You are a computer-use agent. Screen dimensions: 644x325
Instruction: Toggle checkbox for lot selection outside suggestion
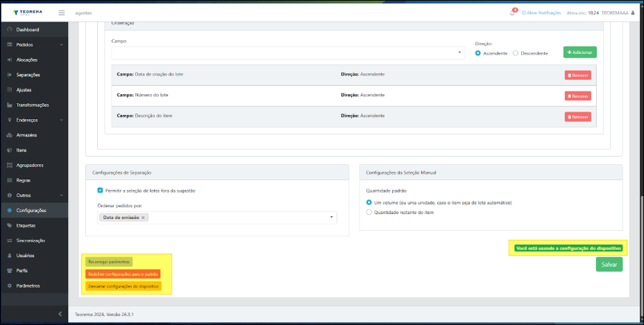(101, 190)
